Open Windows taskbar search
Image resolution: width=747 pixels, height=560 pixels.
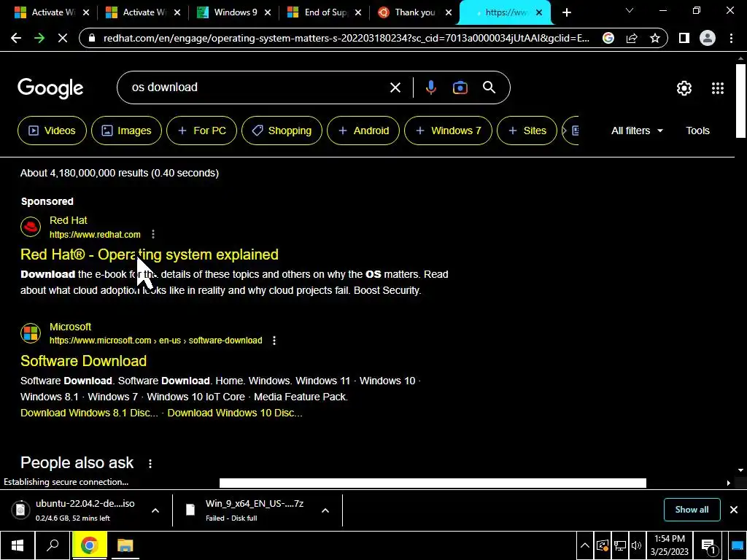(x=53, y=545)
